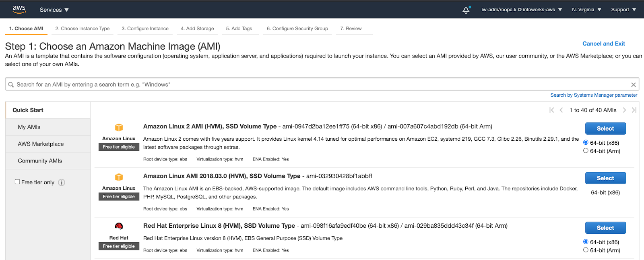Screen dimensions: 644x260
Task: Open Community AMIs in the sidebar
Action: [x=48, y=161]
